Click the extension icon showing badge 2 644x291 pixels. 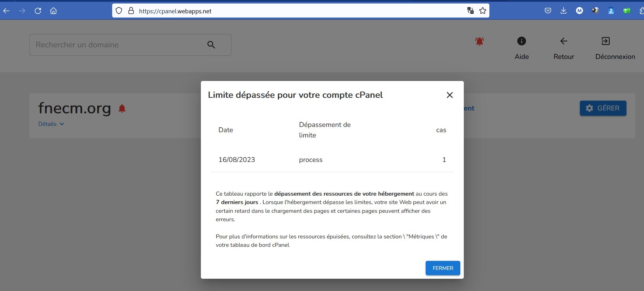click(x=611, y=11)
